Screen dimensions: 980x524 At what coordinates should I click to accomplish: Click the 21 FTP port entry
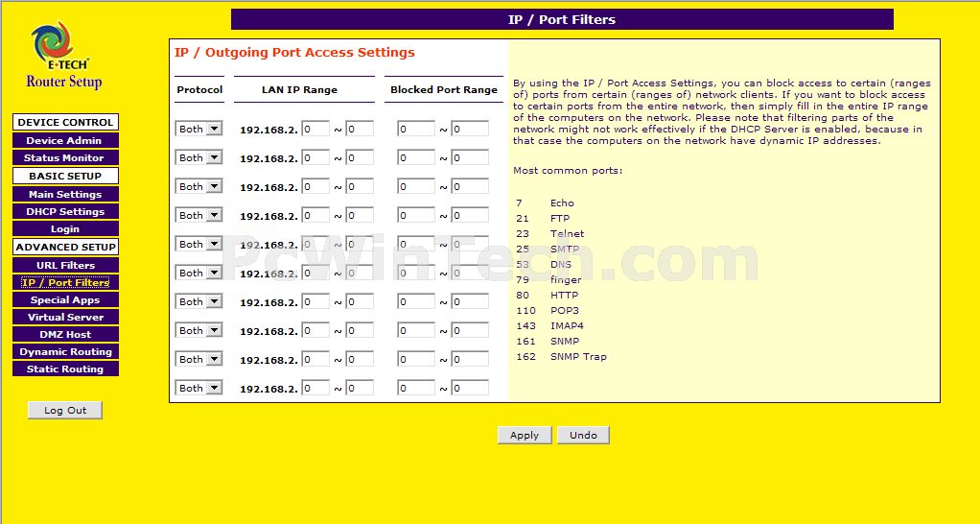[543, 218]
